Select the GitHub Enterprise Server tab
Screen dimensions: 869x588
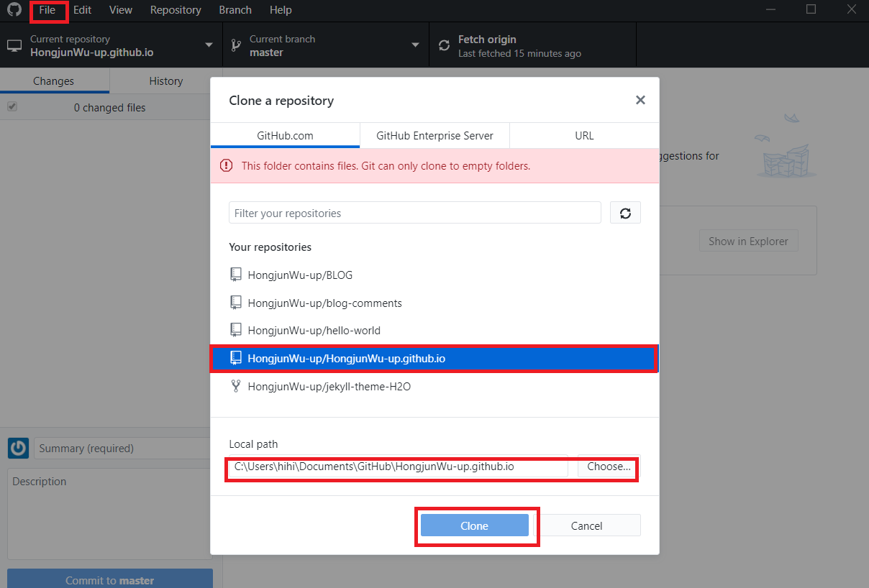point(434,135)
